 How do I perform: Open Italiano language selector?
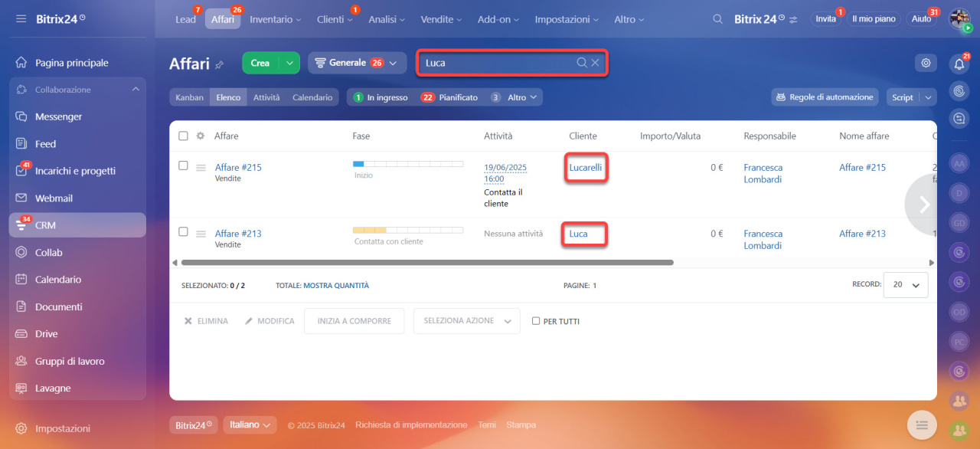coord(250,424)
